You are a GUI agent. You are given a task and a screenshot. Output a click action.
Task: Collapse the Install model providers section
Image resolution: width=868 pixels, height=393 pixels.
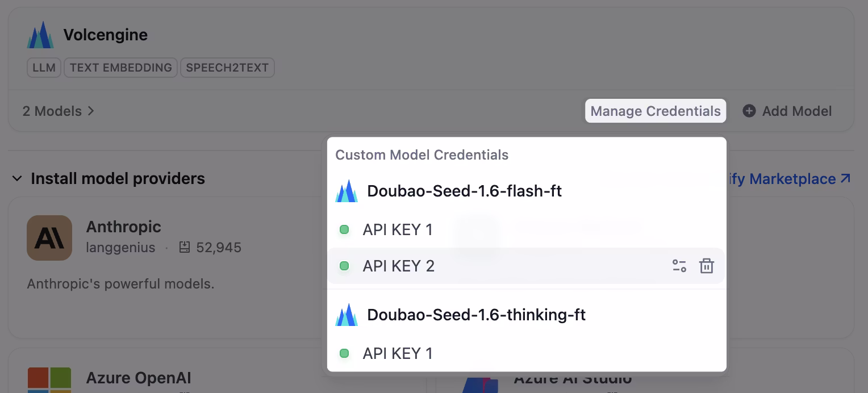[16, 178]
